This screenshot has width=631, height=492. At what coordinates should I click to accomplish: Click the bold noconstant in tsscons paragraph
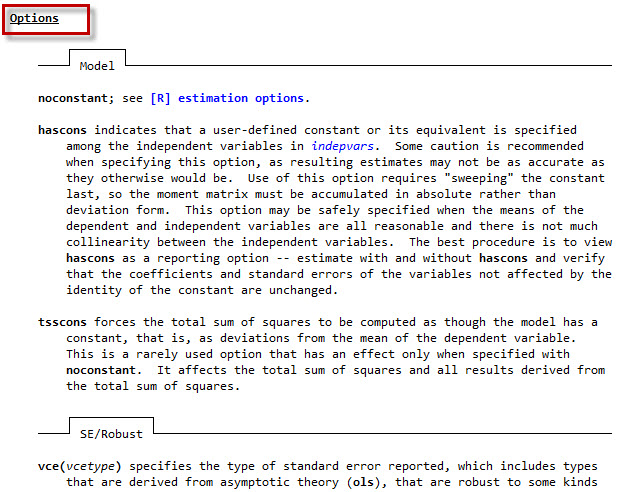101,370
